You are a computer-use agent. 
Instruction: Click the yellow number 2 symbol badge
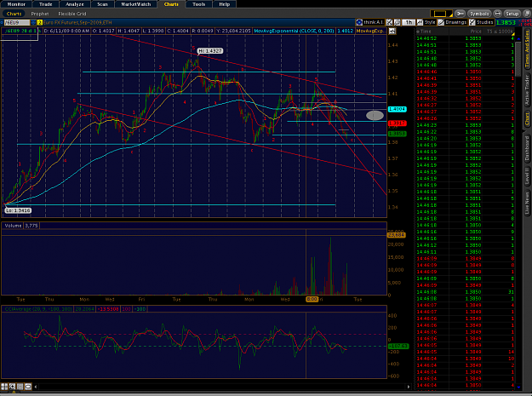click(40, 22)
